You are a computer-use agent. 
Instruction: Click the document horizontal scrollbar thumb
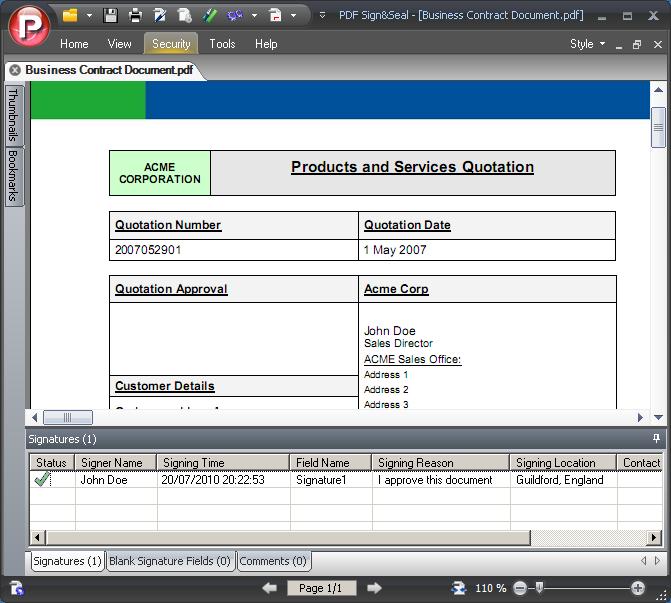point(68,417)
